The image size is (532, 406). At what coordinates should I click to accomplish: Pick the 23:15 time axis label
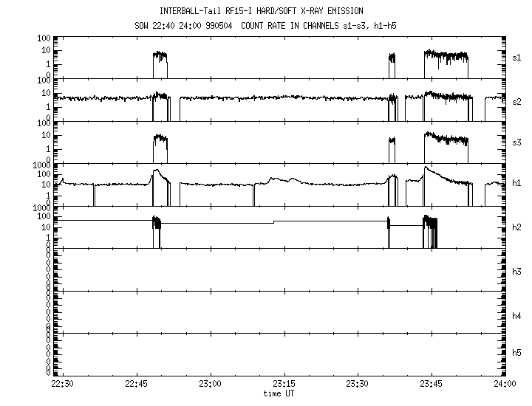pyautogui.click(x=284, y=384)
